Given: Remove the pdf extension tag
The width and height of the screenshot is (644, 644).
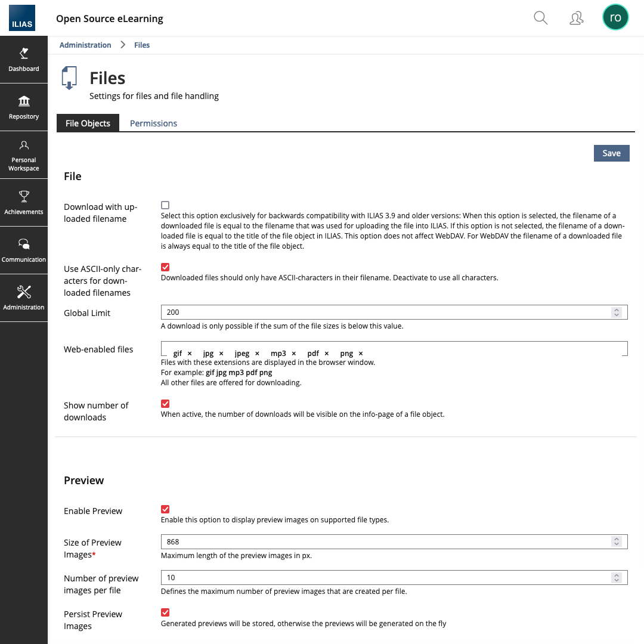Looking at the screenshot, I should pyautogui.click(x=327, y=353).
